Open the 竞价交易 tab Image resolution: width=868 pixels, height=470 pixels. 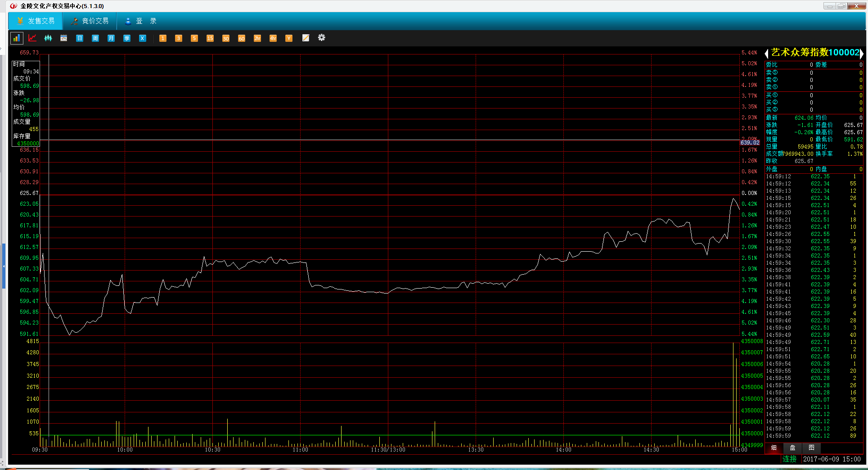coord(90,21)
